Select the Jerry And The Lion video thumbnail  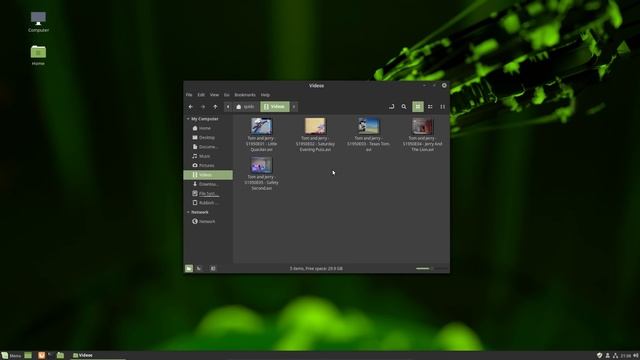pyautogui.click(x=422, y=126)
